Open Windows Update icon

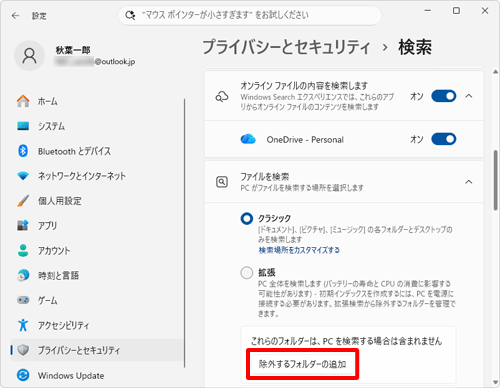(x=23, y=375)
